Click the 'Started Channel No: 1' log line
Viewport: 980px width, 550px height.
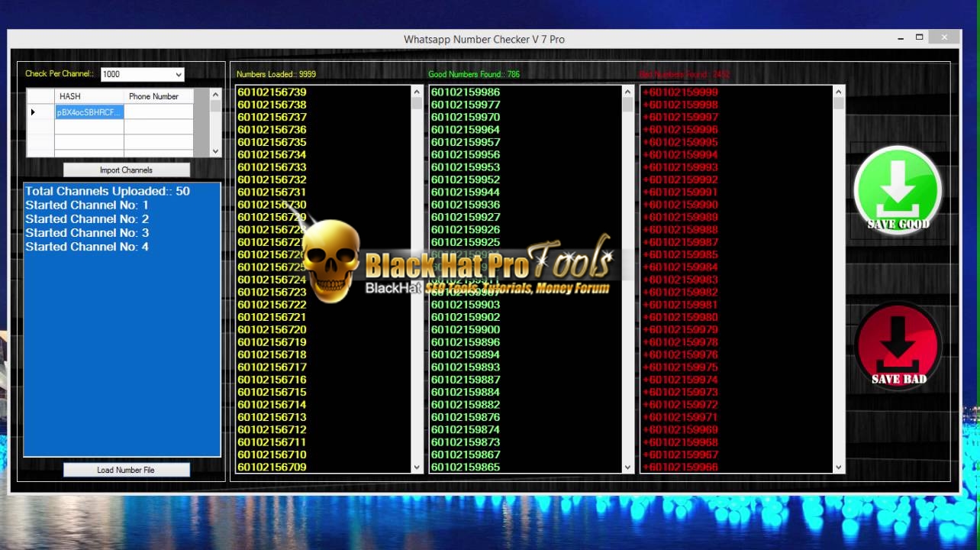pos(87,205)
